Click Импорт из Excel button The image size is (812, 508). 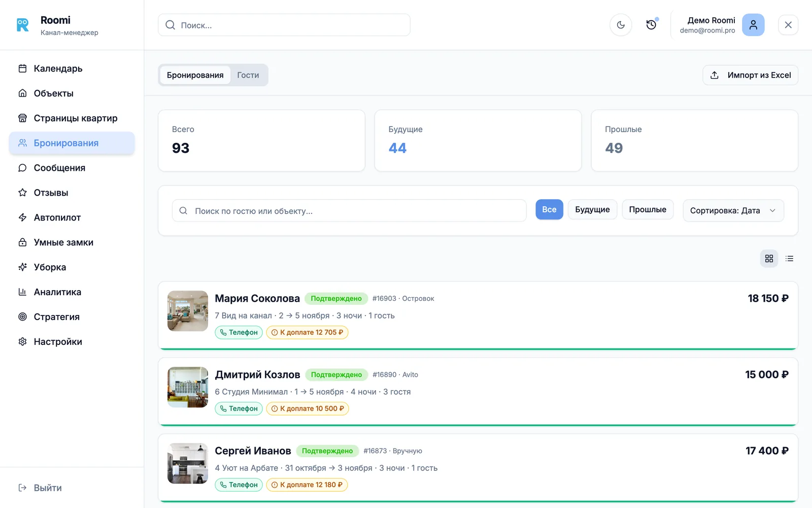click(x=750, y=75)
